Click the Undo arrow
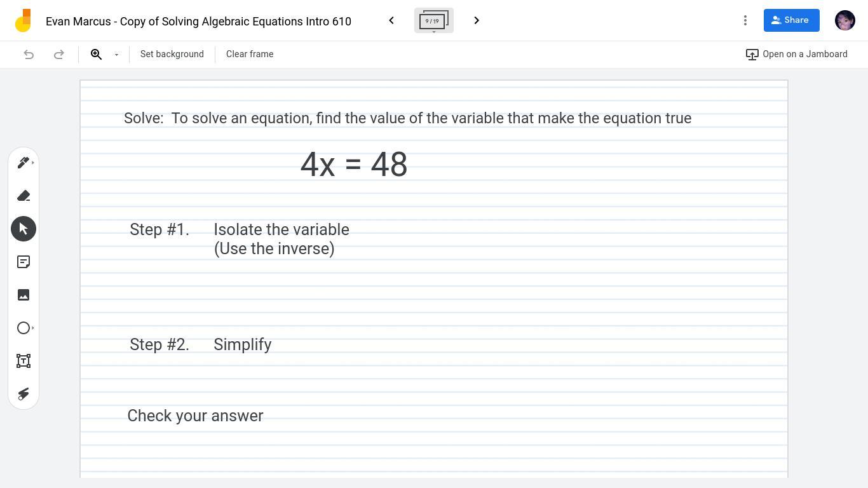This screenshot has height=488, width=868. pyautogui.click(x=29, y=54)
